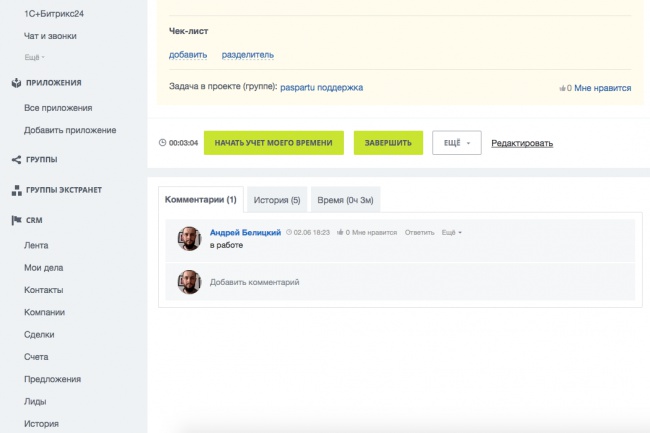This screenshot has height=433, width=650.
Task: Open CRM Лента
Action: [x=36, y=245]
